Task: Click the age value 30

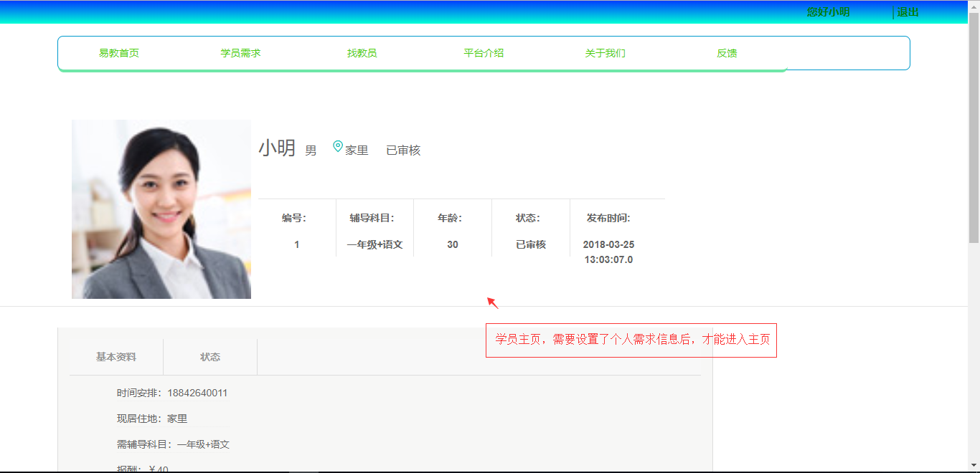Action: (x=453, y=244)
